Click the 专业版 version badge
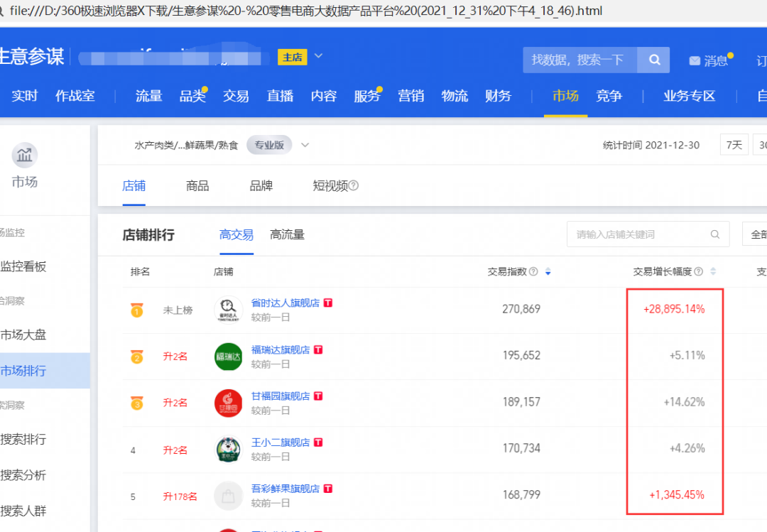The height and width of the screenshot is (532, 767). pos(269,145)
